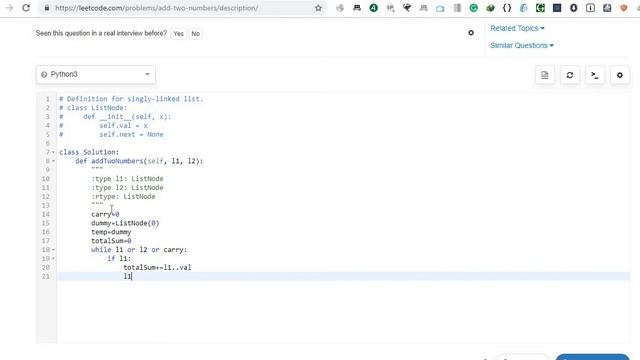This screenshot has width=640, height=360.
Task: Bookmark this page with the star icon
Action: click(318, 8)
